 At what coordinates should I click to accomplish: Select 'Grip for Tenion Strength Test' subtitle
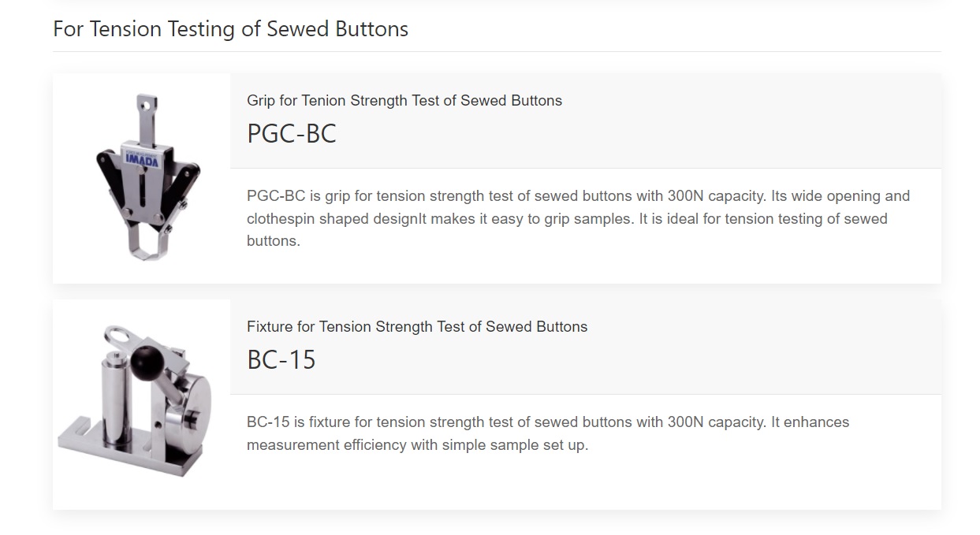pyautogui.click(x=404, y=100)
